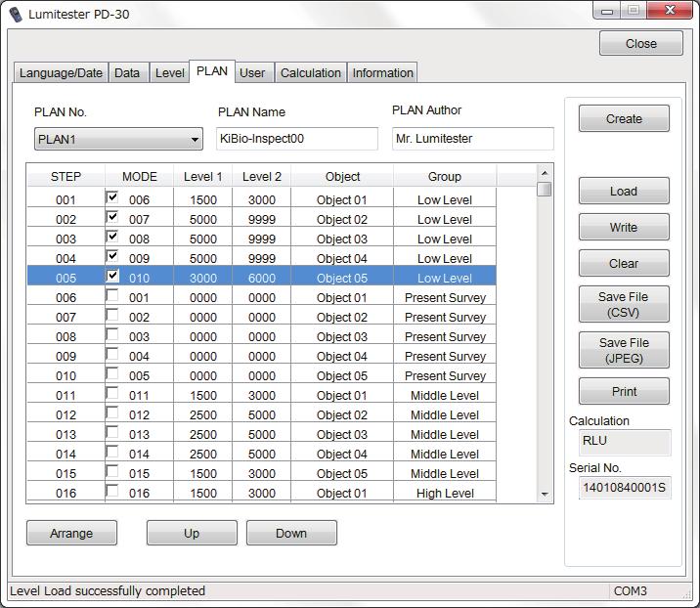The width and height of the screenshot is (700, 608).
Task: Click High Level group in step 016
Action: (445, 494)
